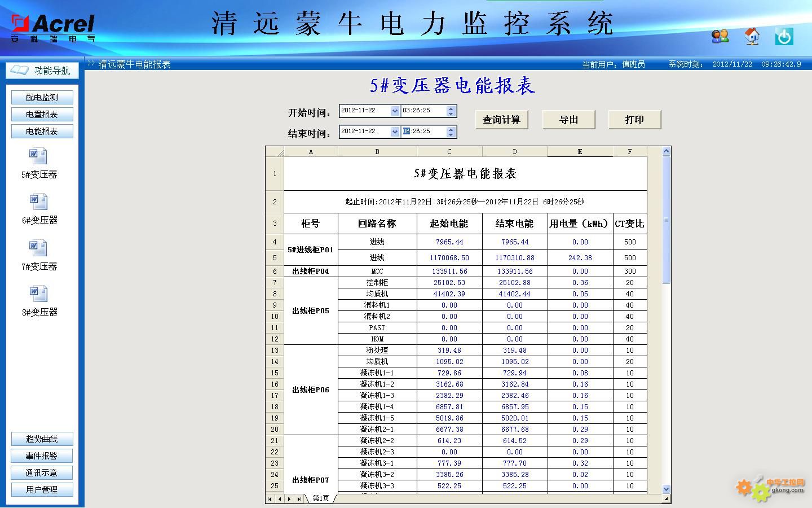Go to home via house icon
The height and width of the screenshot is (508, 812).
[752, 37]
